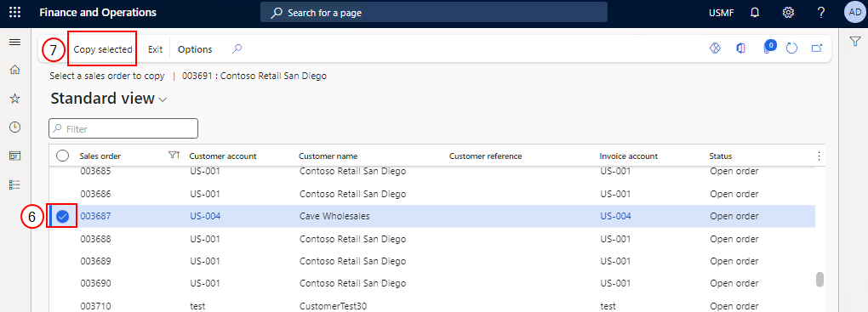The height and width of the screenshot is (312, 868).
Task: Select sales order row 003686
Action: [x=431, y=194]
